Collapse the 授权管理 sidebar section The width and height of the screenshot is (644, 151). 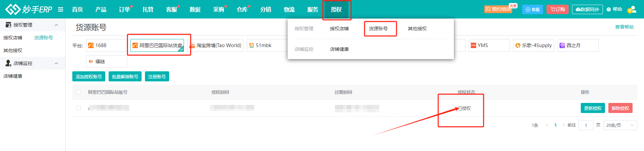tap(56, 25)
